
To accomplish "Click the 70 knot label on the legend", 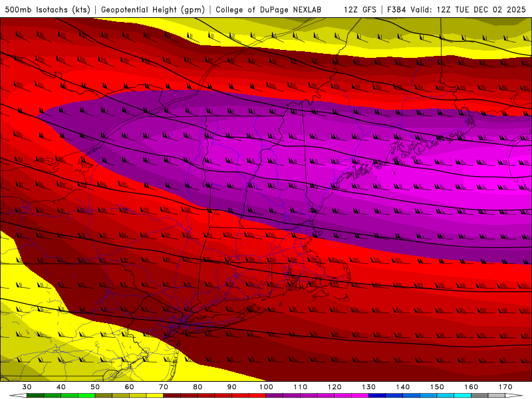I will [164, 387].
